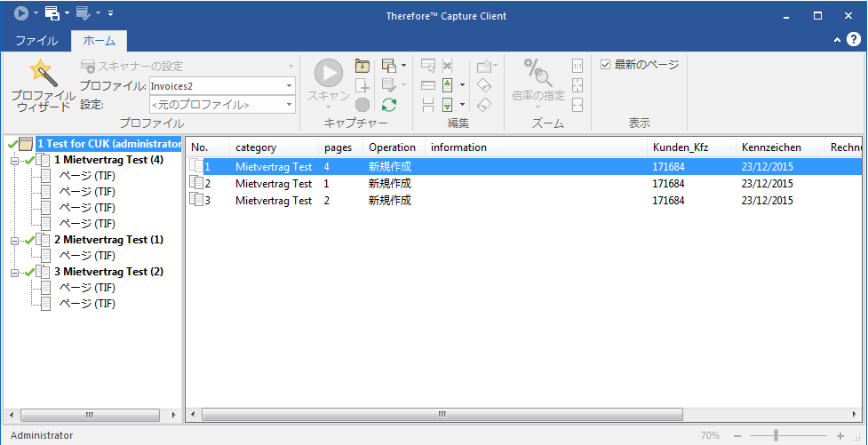Click the tree panel horizontal scrollbar thumb

click(90, 414)
